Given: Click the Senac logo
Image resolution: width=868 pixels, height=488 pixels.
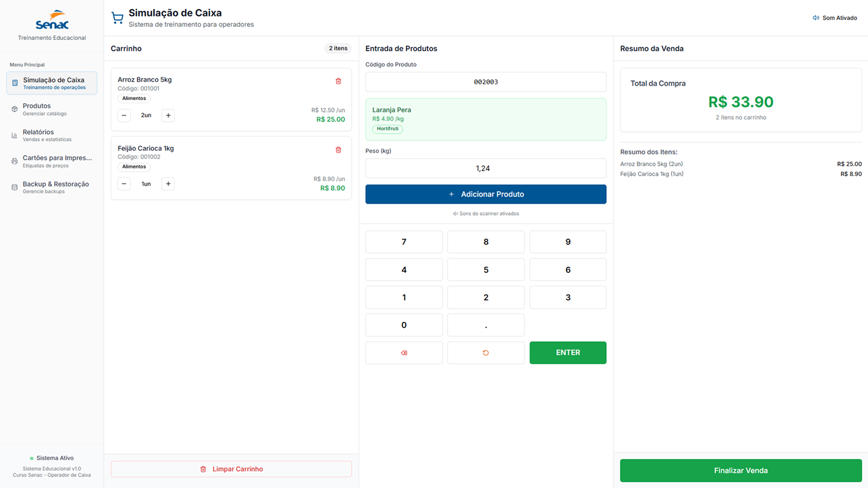Looking at the screenshot, I should 52,20.
